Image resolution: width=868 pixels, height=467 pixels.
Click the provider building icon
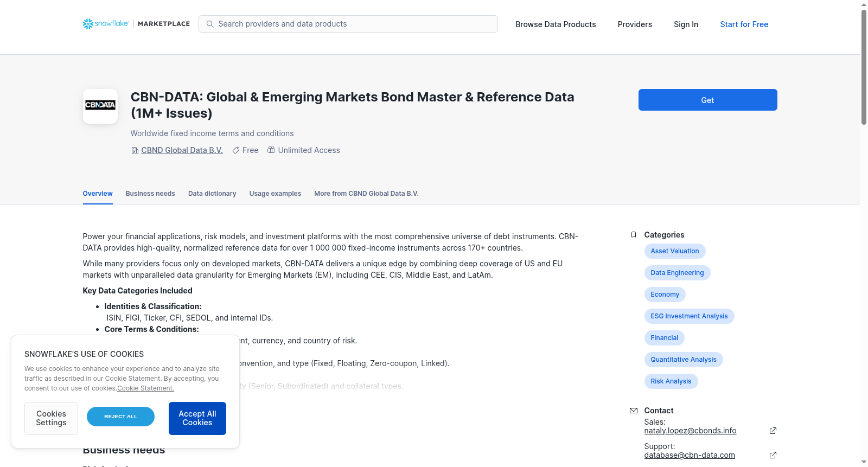tap(135, 150)
